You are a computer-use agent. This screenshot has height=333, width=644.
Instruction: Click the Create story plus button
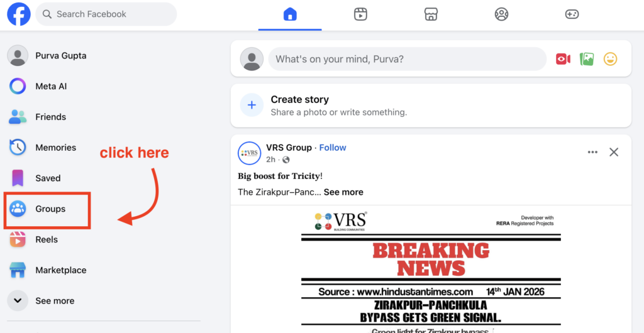coord(252,105)
